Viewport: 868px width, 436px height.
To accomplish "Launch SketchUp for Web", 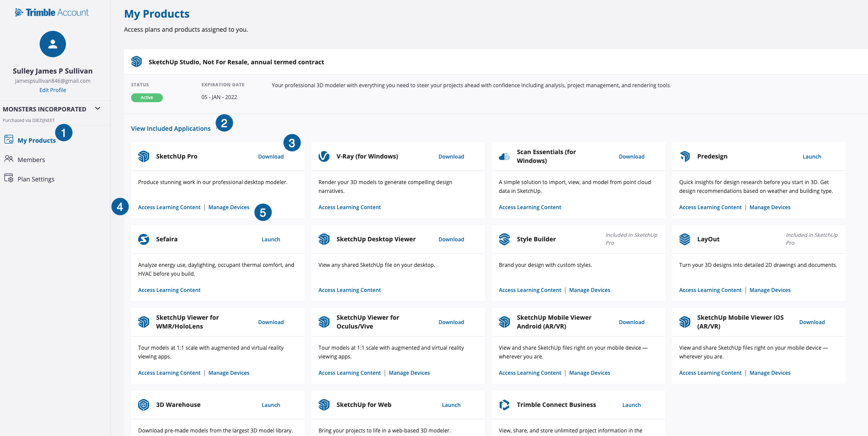I will (451, 405).
